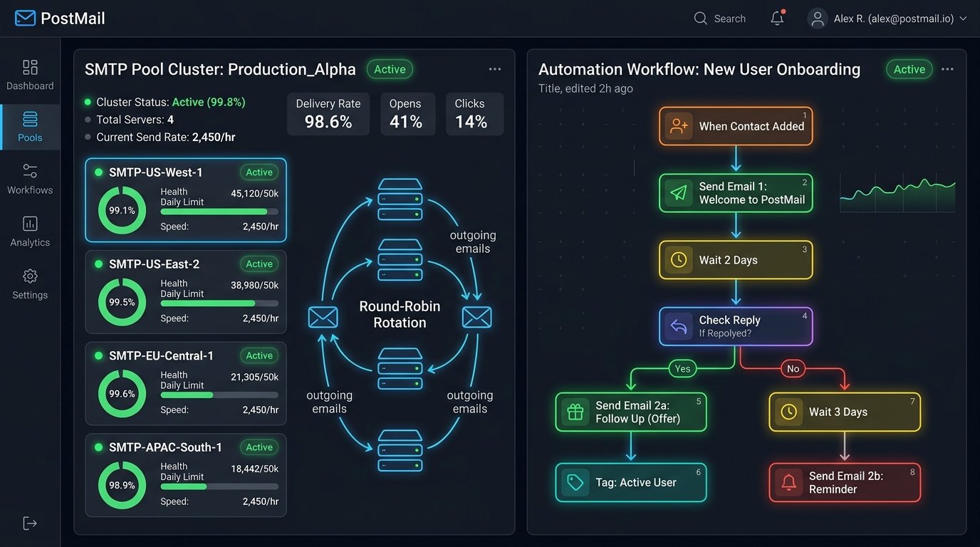Expand the Alex R. account dropdown chevron
This screenshot has height=547, width=980.
963,19
